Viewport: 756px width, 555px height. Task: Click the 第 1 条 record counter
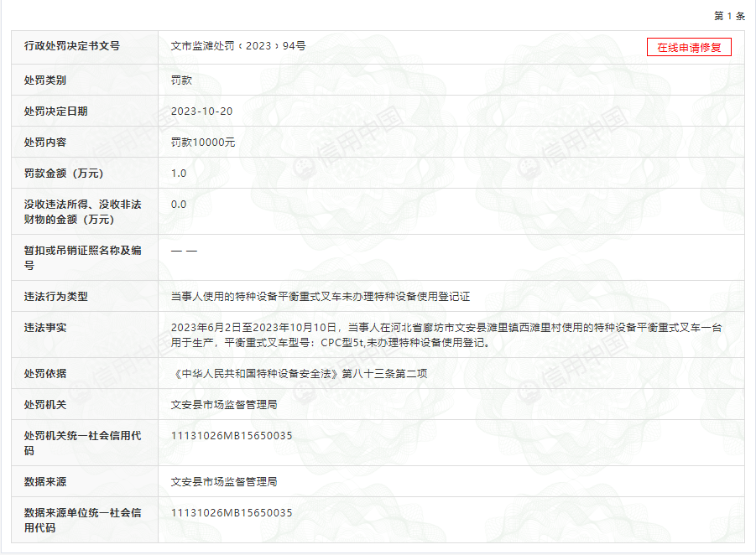click(728, 16)
